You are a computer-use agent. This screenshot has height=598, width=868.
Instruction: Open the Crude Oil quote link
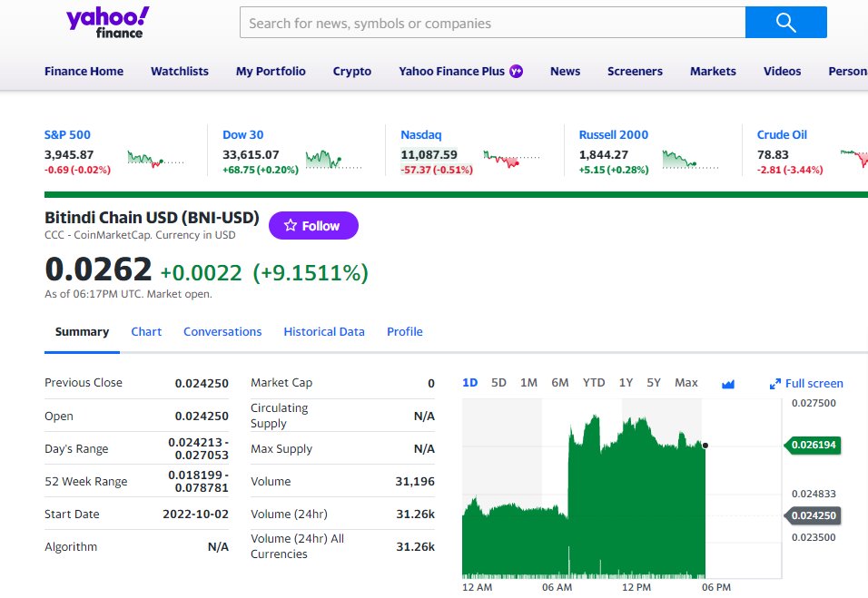782,134
